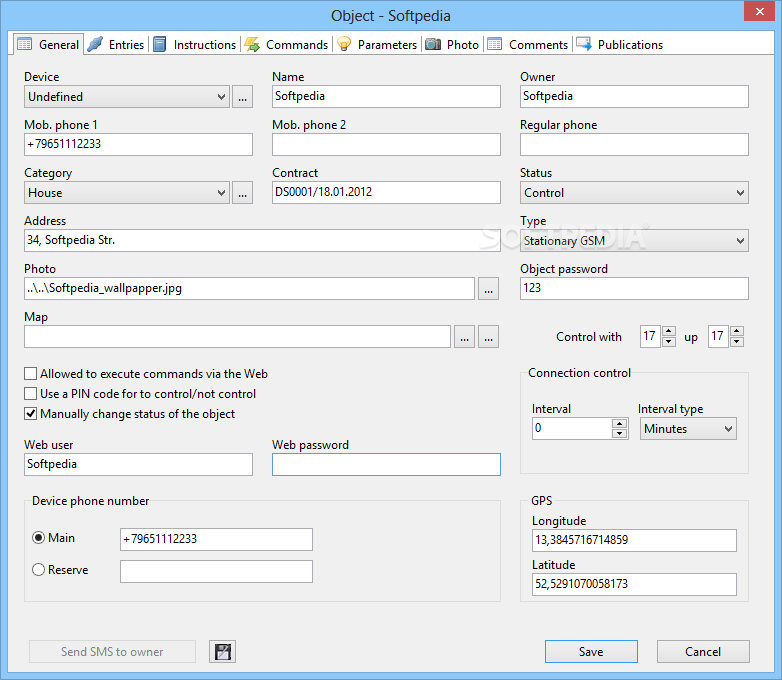Click the first ellipsis button beside Map field
Viewport: 782px width, 680px height.
(x=464, y=337)
